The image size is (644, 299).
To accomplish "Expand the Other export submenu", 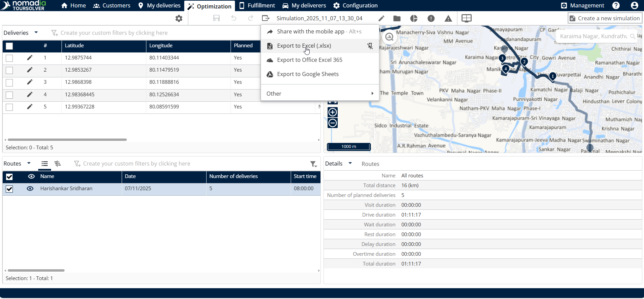I will pyautogui.click(x=319, y=94).
